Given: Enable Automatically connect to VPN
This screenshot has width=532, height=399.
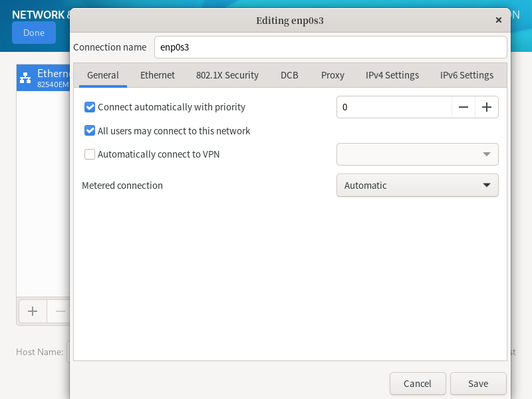Looking at the screenshot, I should 90,154.
